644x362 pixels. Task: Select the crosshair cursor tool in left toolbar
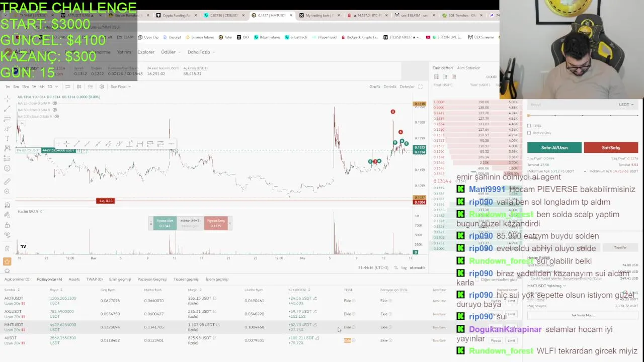7,99
